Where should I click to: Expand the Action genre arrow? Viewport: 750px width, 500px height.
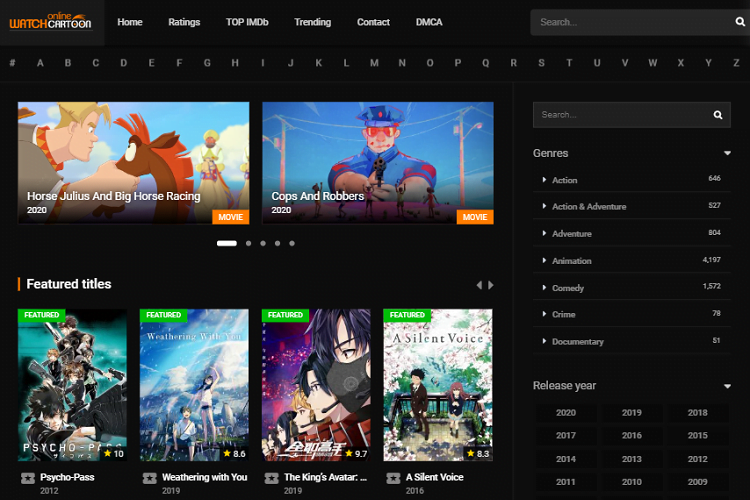(x=544, y=180)
